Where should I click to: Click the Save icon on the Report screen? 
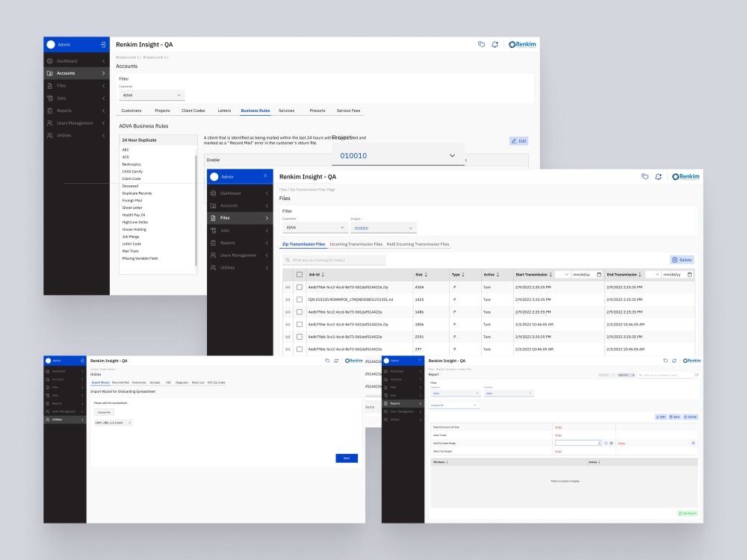[x=675, y=417]
